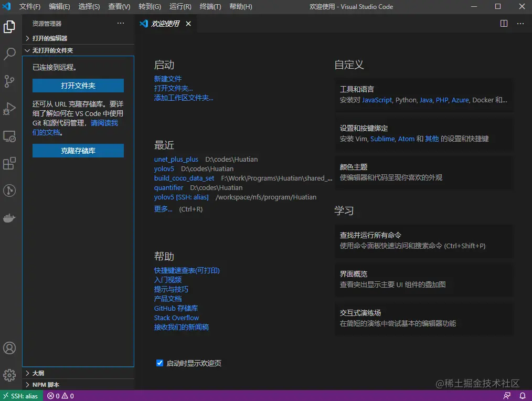Open 快捷键速查表(可打印) link
This screenshot has height=401, width=532.
click(x=187, y=270)
